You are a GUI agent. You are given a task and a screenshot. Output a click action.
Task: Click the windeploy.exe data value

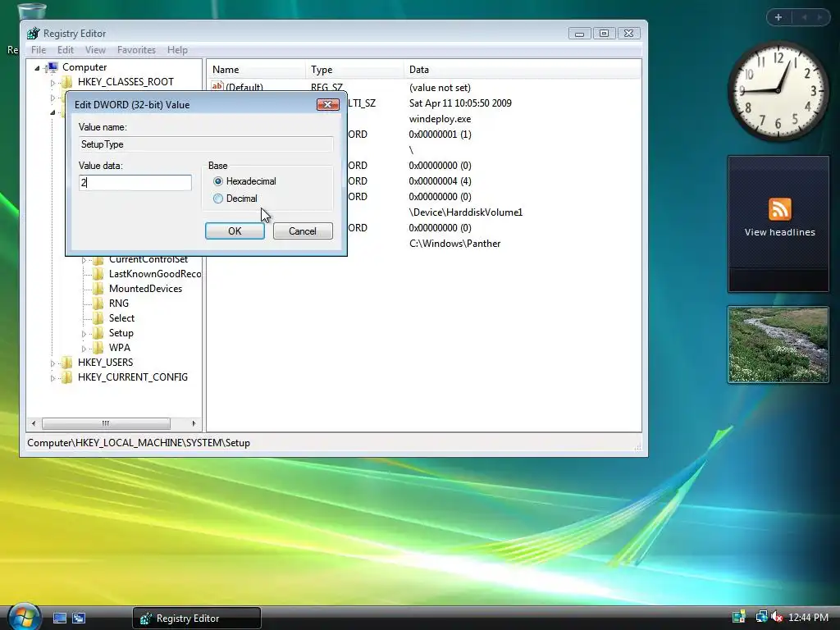440,119
